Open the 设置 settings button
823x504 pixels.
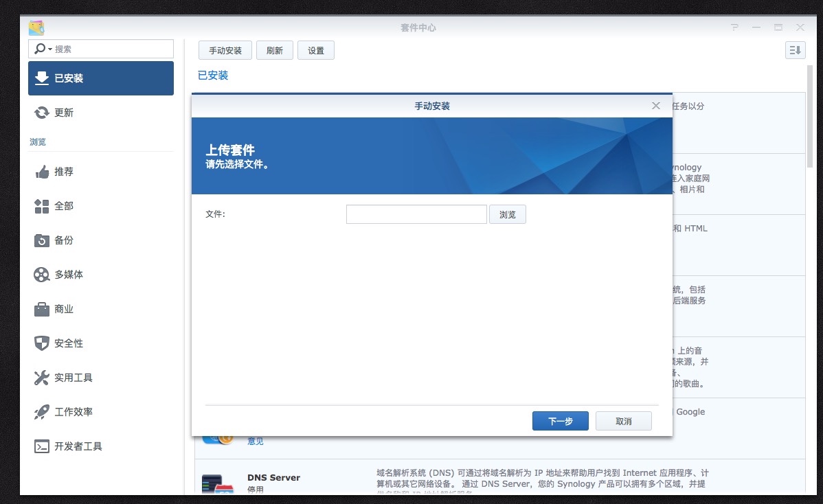click(316, 51)
